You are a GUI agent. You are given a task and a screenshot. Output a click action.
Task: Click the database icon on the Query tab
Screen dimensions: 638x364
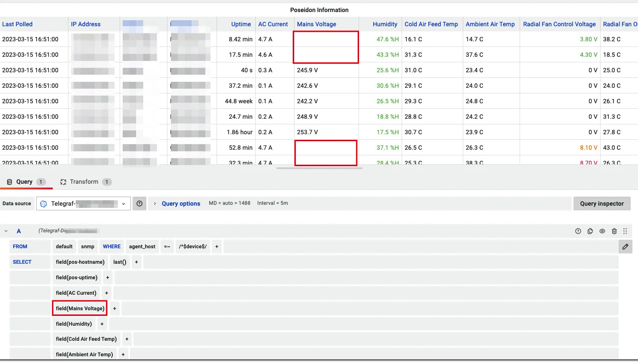(x=9, y=182)
